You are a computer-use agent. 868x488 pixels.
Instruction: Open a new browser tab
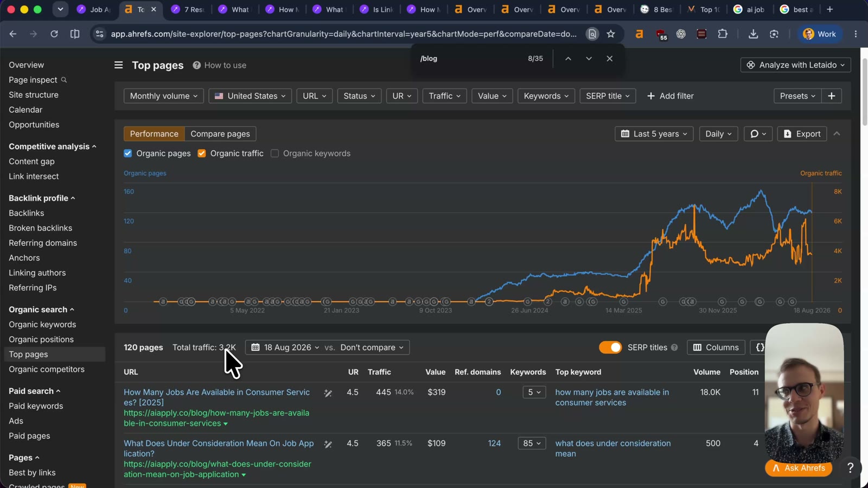coord(829,9)
